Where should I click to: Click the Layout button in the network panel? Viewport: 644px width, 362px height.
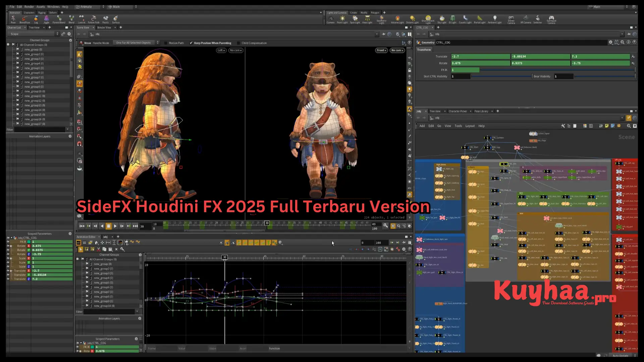click(470, 126)
